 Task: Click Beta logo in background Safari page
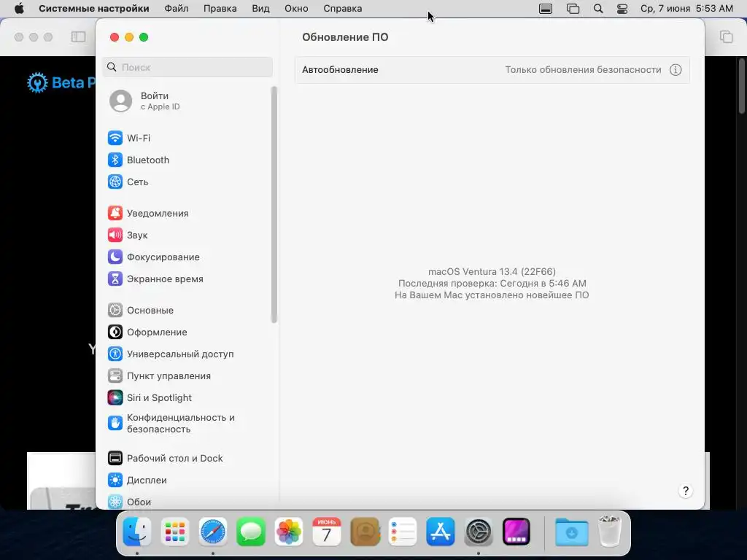(x=61, y=82)
